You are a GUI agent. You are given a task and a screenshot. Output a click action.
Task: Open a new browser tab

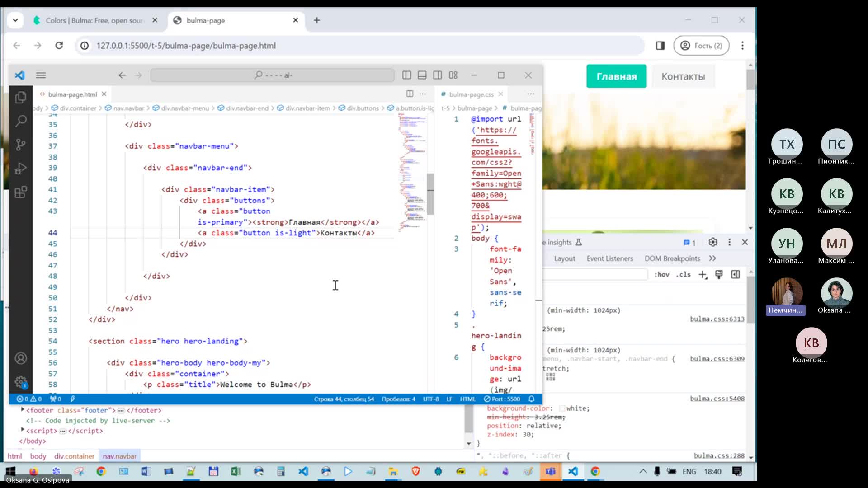click(317, 20)
